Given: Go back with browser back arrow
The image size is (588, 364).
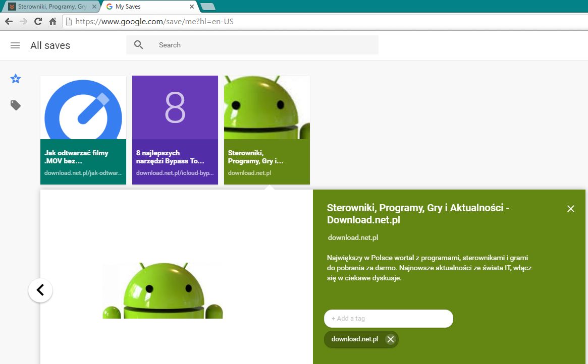Looking at the screenshot, I should [9, 21].
